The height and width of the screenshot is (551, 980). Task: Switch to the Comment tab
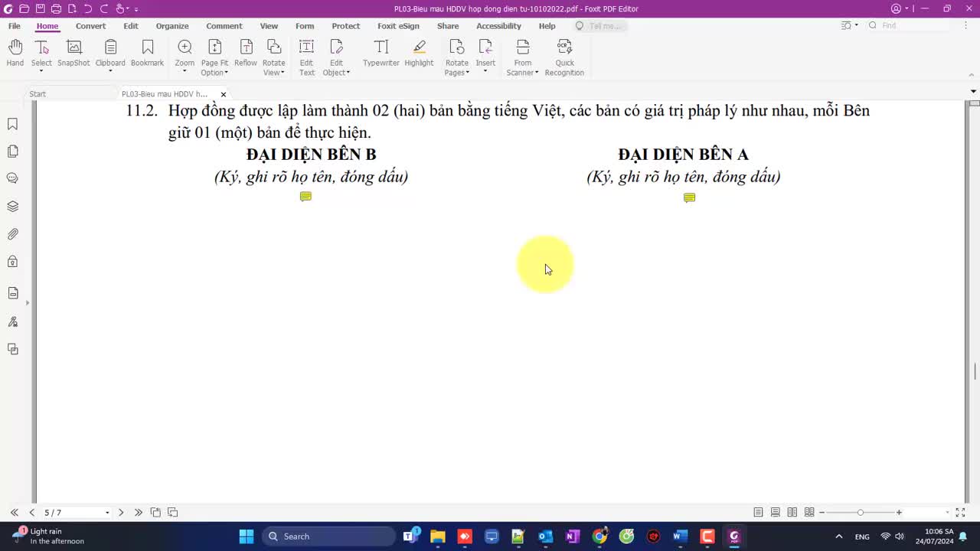224,26
